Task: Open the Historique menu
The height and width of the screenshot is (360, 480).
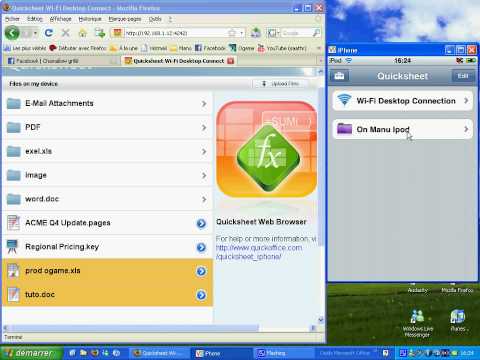Action: pyautogui.click(x=90, y=19)
